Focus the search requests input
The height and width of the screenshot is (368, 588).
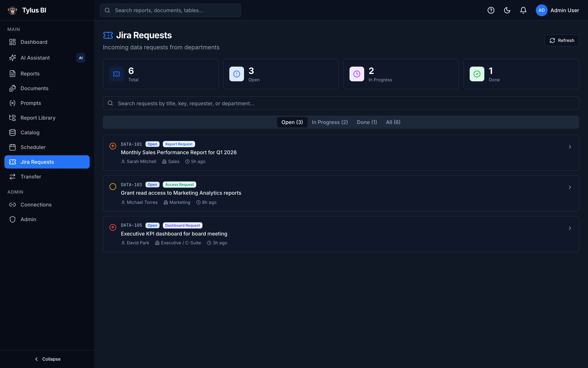(341, 103)
